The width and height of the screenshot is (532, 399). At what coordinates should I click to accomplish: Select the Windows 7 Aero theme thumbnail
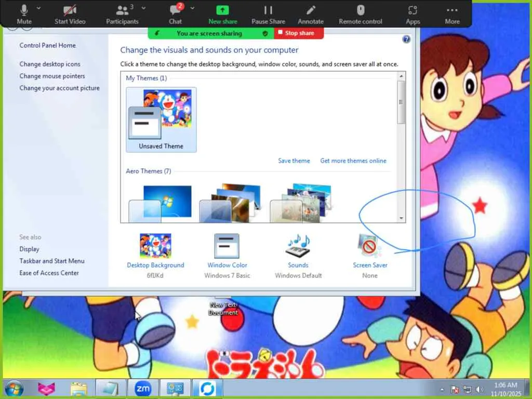click(160, 204)
